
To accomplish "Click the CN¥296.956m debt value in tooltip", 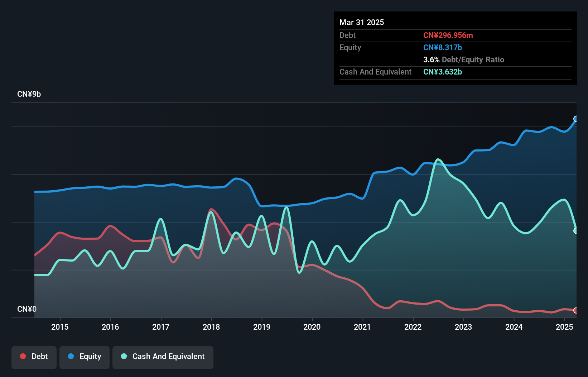I will click(448, 35).
